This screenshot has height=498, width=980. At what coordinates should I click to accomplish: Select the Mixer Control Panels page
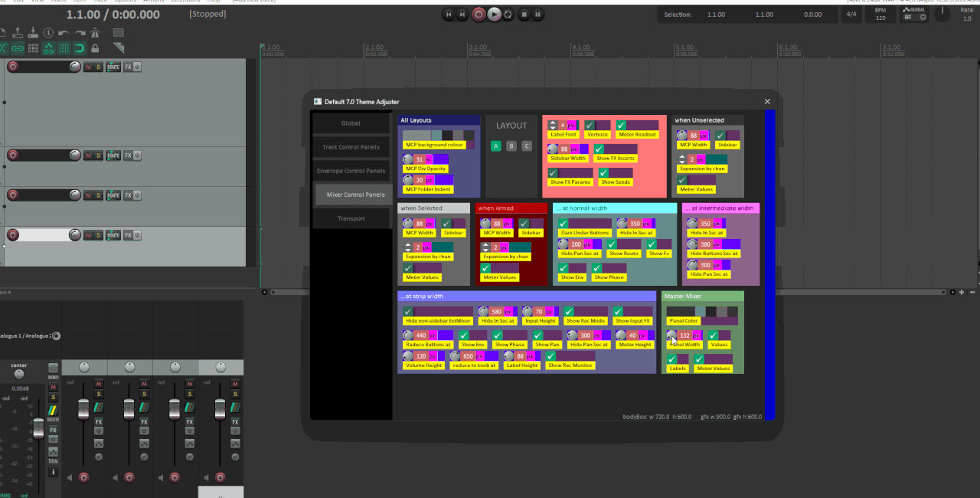click(354, 195)
